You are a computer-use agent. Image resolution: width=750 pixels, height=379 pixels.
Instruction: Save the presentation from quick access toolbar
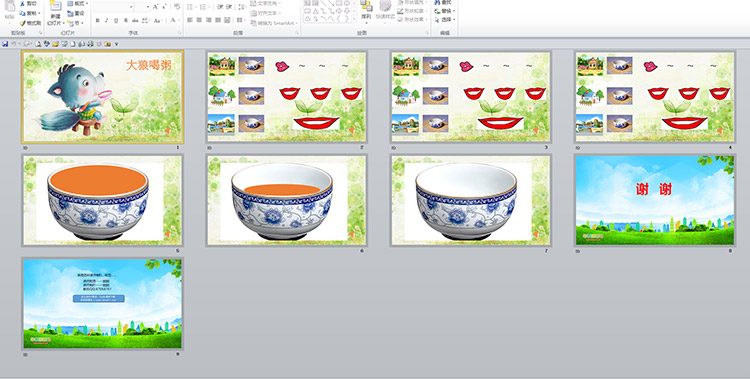tap(5, 44)
